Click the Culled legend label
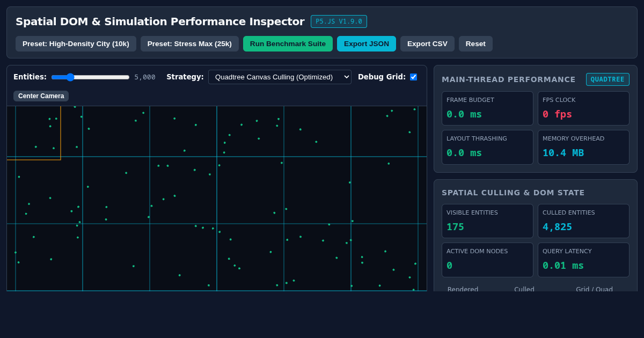This screenshot has height=338, width=644. tap(524, 289)
